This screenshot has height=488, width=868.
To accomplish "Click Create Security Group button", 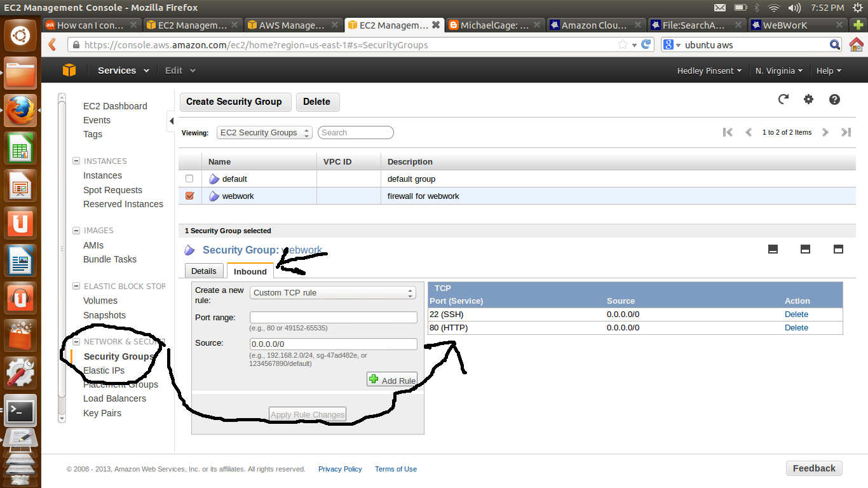I will click(x=234, y=102).
